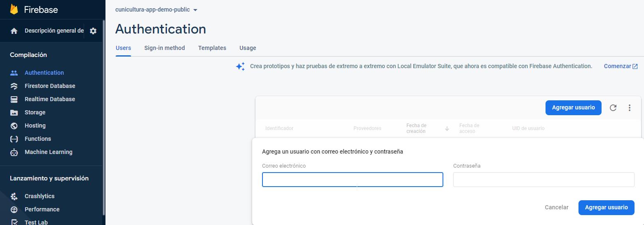The height and width of the screenshot is (225, 644).
Task: Open Firestore Database in the sidebar
Action: click(50, 86)
